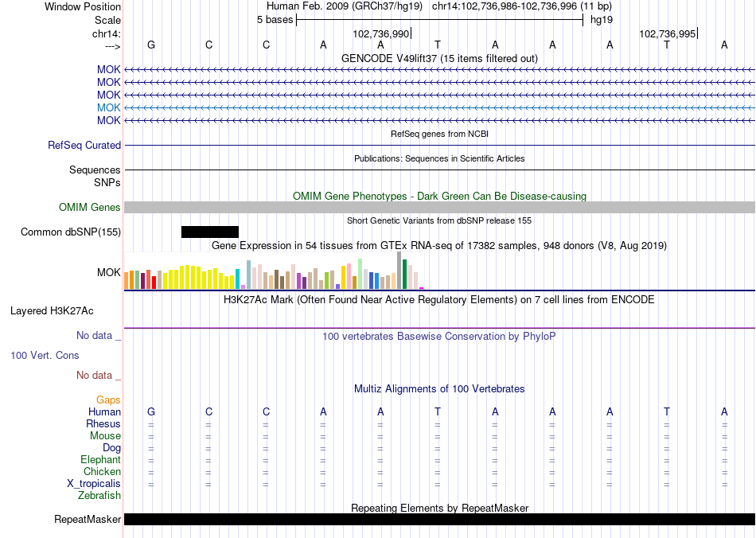This screenshot has height=538, width=756.
Task: Open the 100 Vert. Cons label
Action: 45,355
